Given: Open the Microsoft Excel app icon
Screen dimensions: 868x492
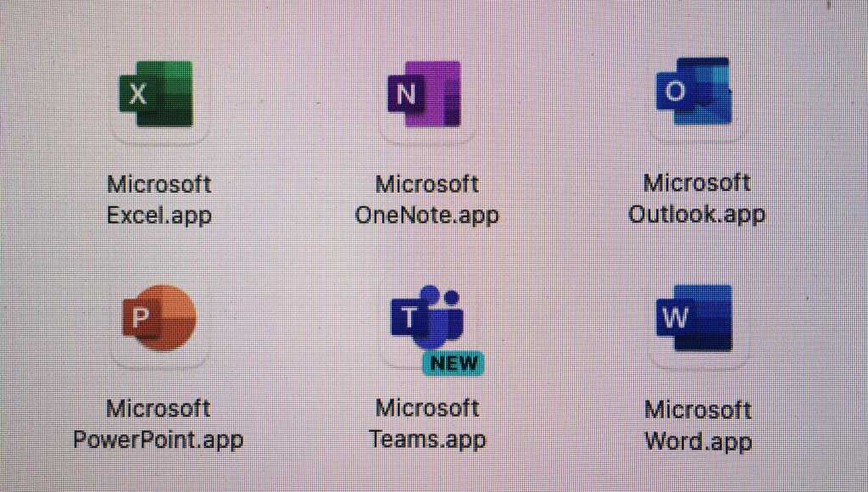Looking at the screenshot, I should tap(159, 94).
